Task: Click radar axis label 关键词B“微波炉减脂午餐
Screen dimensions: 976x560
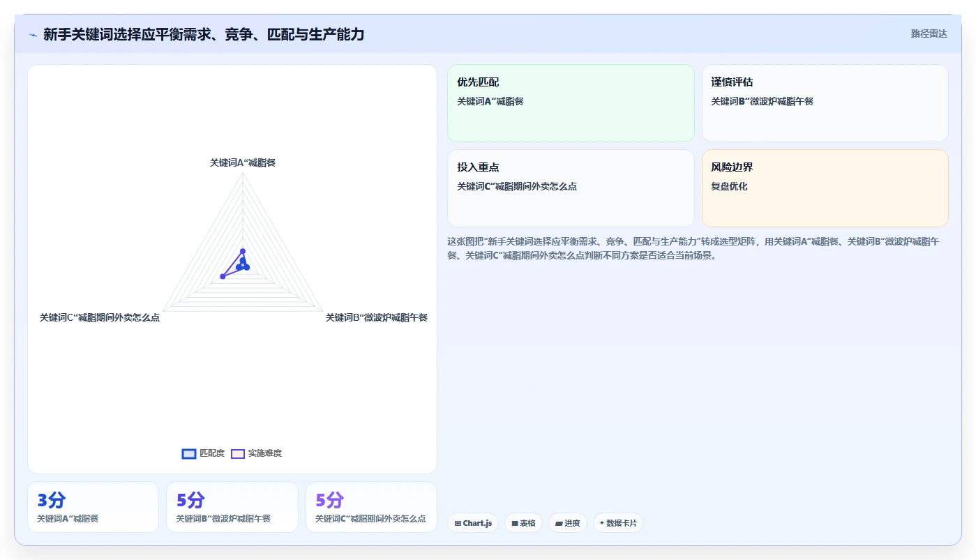Action: [377, 317]
